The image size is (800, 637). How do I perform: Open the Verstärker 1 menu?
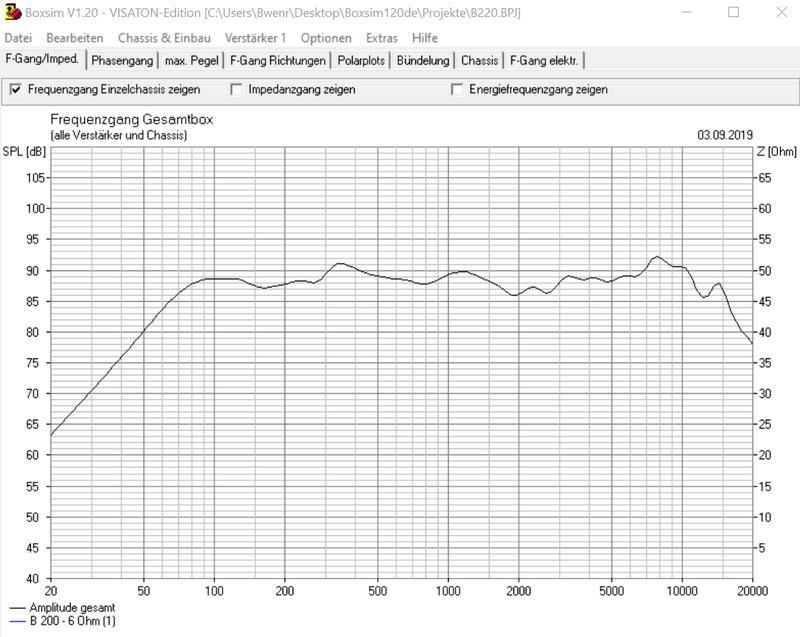[x=255, y=38]
